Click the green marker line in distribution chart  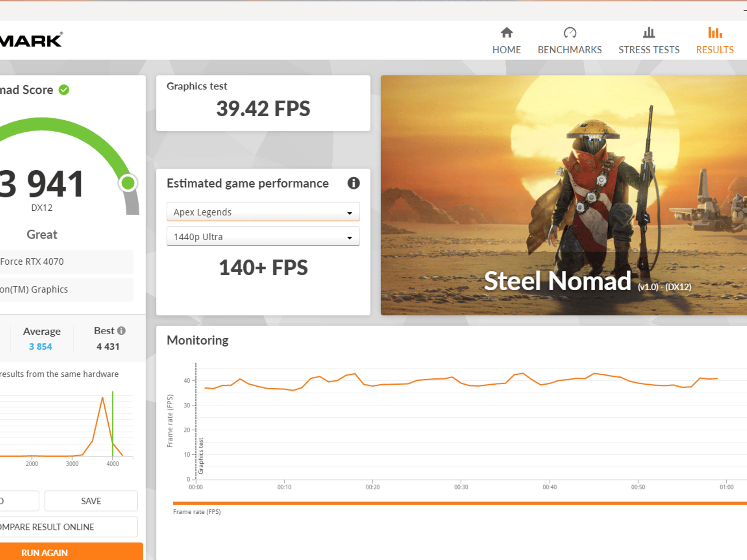pyautogui.click(x=113, y=424)
